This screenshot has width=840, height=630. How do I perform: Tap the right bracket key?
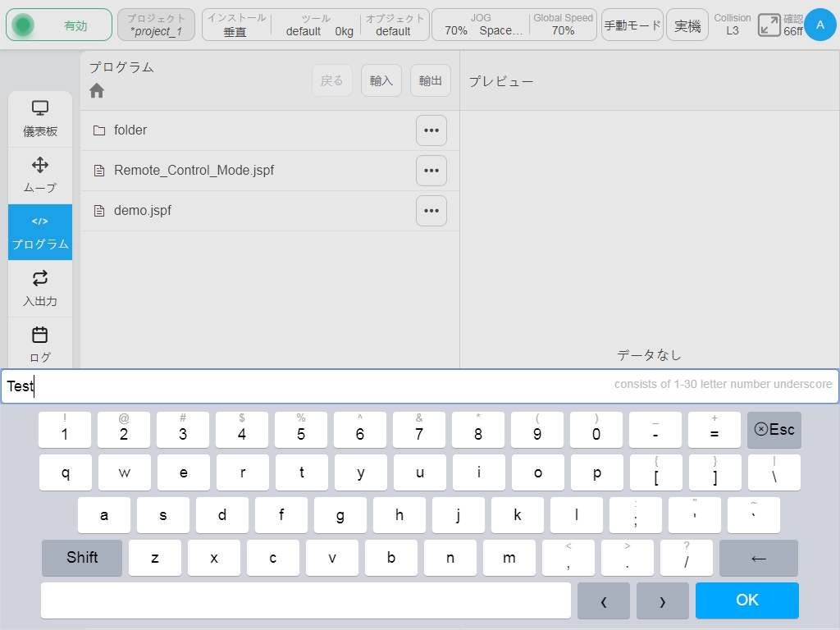[x=715, y=472]
